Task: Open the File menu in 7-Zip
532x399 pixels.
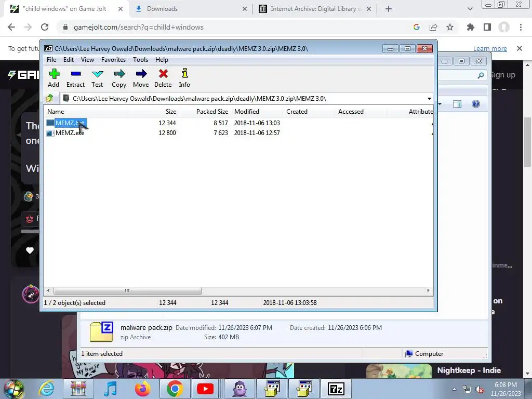Action: 51,60
